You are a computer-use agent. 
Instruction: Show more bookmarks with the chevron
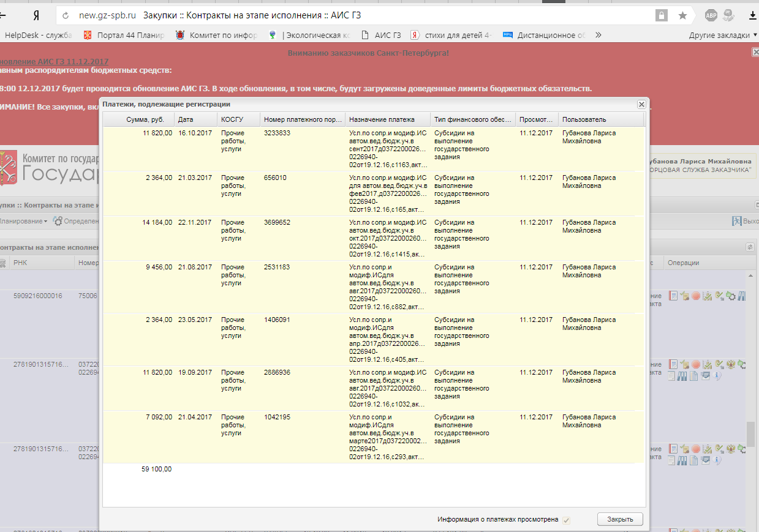click(598, 35)
